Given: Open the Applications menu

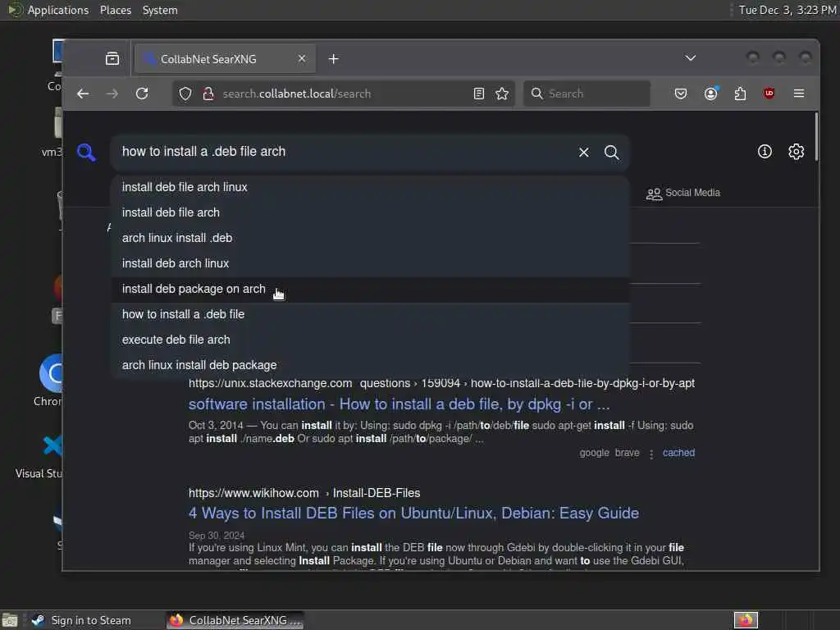Looking at the screenshot, I should 58,10.
